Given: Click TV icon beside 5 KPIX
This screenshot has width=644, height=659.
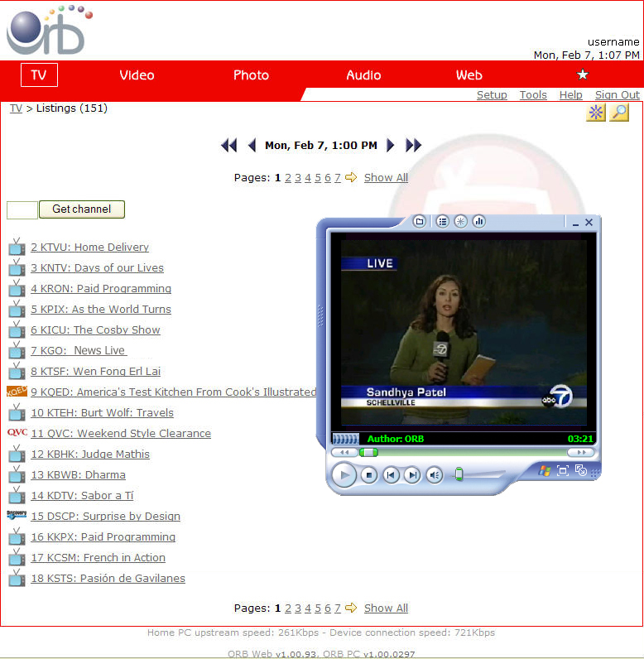Looking at the screenshot, I should click(x=17, y=309).
